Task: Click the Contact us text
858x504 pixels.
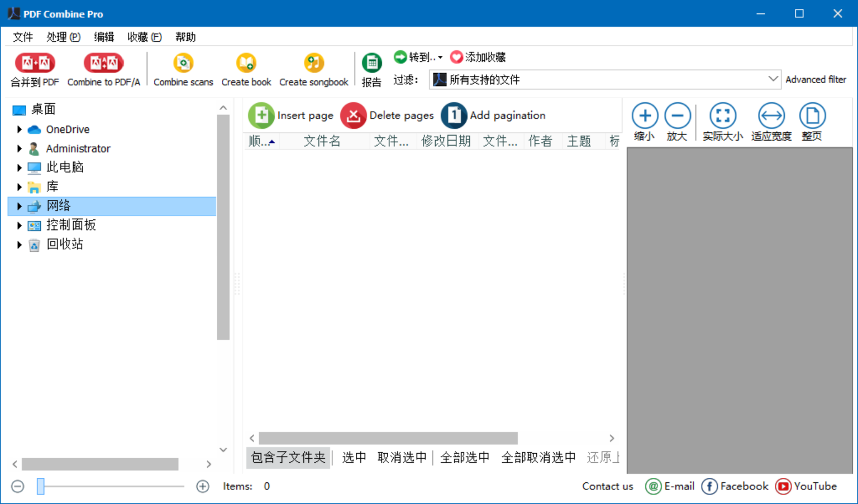Action: [x=608, y=487]
